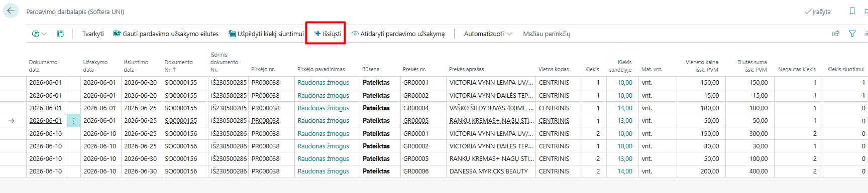Click Prekės aprašas column header
The height and width of the screenshot is (193, 868).
(x=467, y=69)
